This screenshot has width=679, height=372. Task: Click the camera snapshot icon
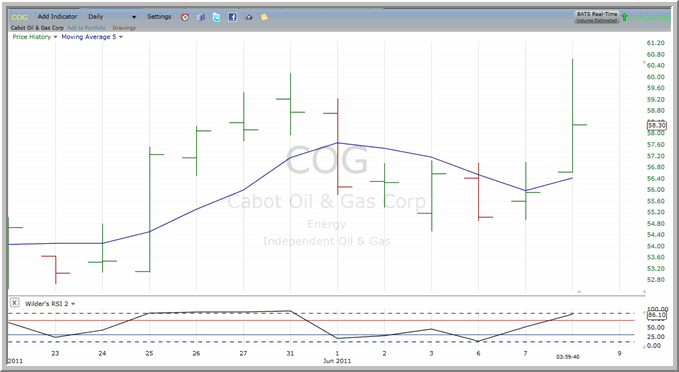pos(249,17)
